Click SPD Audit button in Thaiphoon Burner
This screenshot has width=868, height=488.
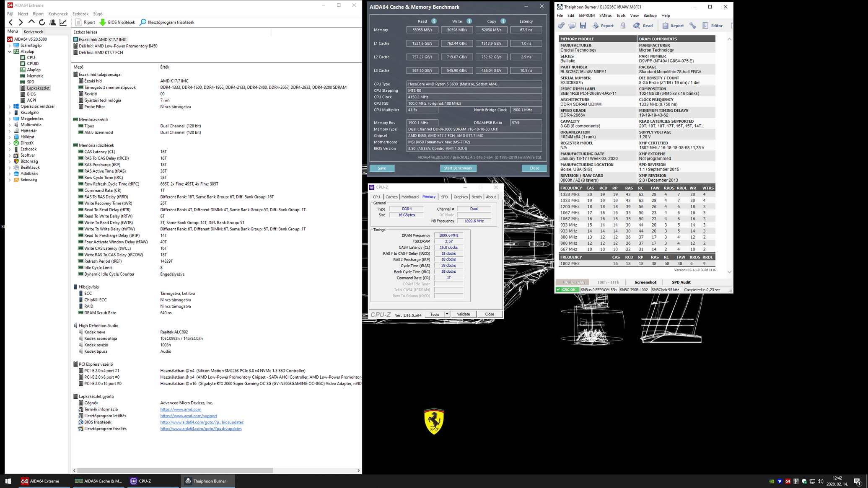click(x=681, y=282)
